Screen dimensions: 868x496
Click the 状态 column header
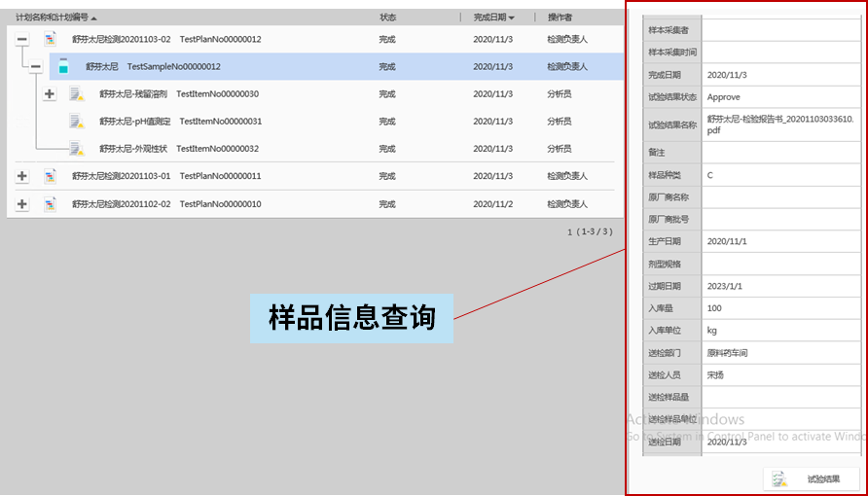click(x=387, y=18)
